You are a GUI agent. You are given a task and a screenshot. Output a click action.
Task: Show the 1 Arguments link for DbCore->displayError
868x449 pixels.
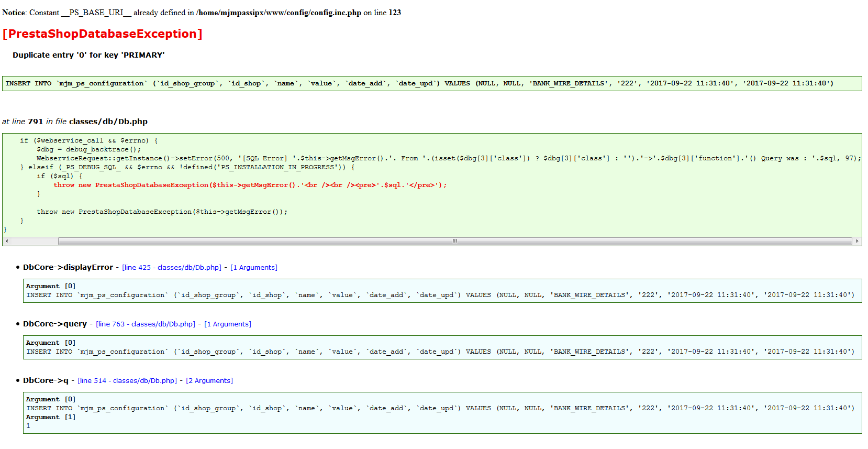coord(254,268)
